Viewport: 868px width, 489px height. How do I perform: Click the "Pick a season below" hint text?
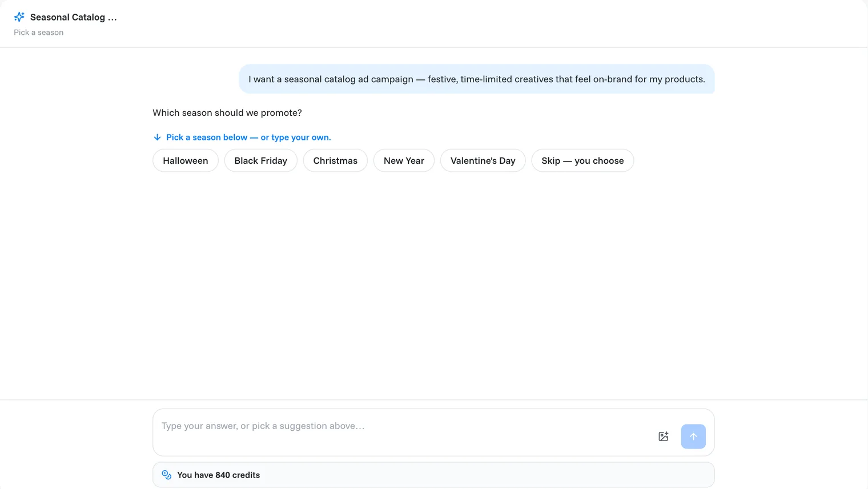click(x=248, y=137)
